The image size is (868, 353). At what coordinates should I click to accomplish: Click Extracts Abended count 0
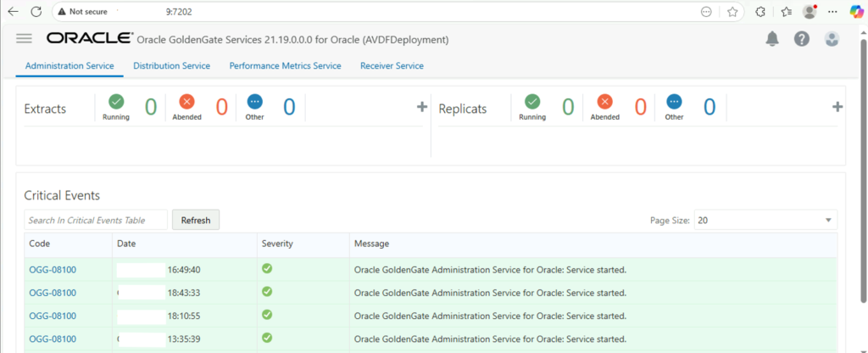pyautogui.click(x=221, y=106)
